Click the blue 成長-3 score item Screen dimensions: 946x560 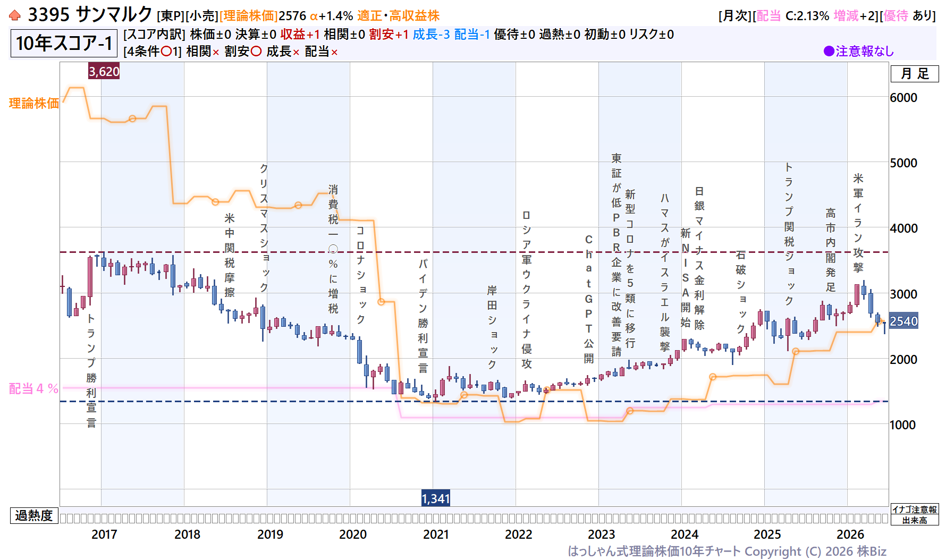[x=431, y=35]
